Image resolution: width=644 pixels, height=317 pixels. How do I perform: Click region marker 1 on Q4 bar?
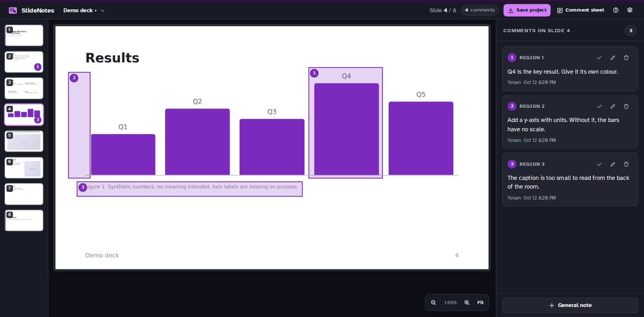pos(314,73)
